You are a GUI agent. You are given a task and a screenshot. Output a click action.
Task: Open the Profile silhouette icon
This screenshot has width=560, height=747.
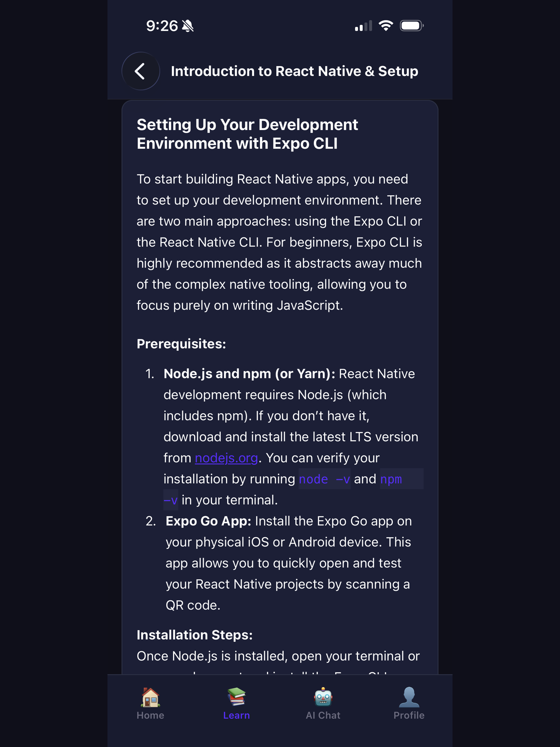(x=409, y=697)
